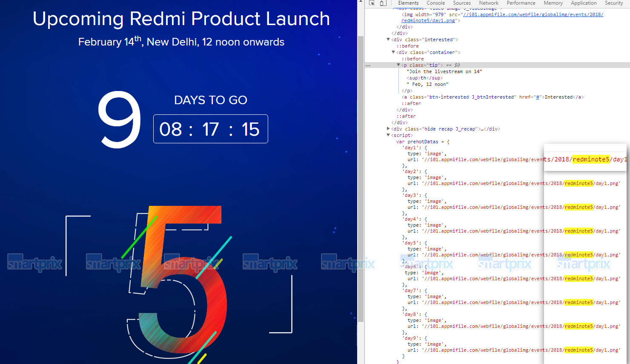Viewport: 630px width, 364px height.
Task: Click the " Feb, 12 noon" text node
Action: [427, 84]
